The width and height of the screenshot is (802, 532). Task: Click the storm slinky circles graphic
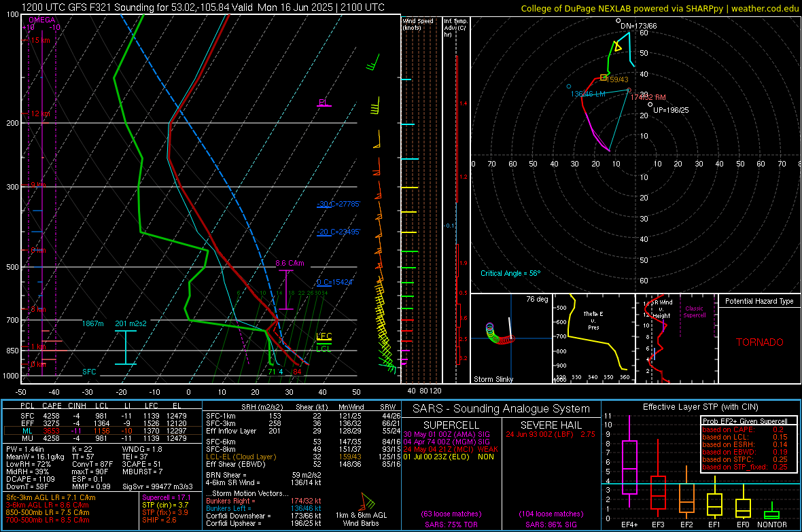click(499, 333)
